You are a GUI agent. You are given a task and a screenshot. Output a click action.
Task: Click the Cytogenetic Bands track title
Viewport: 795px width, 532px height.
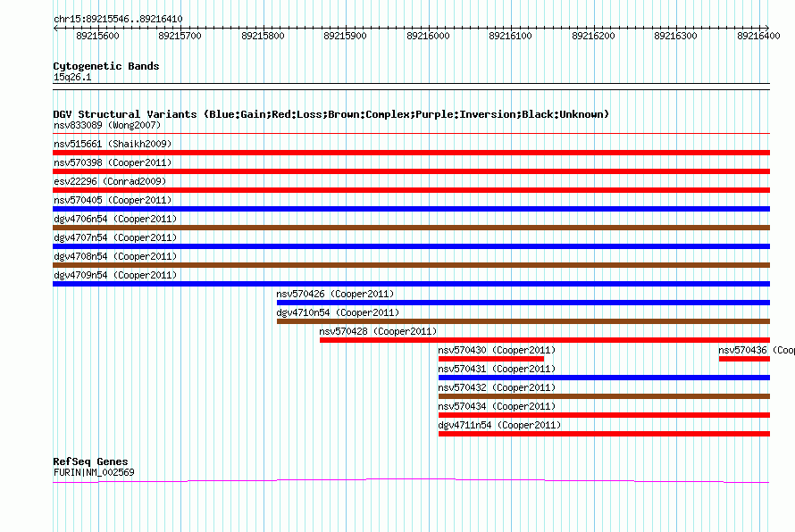(106, 66)
